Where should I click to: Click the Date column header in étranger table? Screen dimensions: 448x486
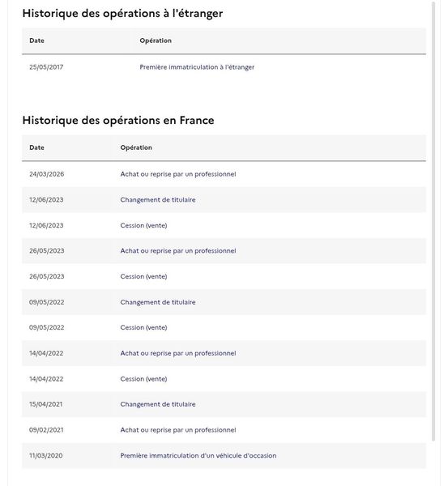[x=36, y=40]
